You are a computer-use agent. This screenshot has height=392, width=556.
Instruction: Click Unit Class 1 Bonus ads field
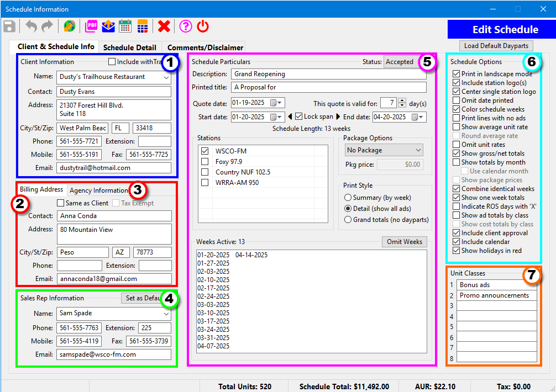pyautogui.click(x=497, y=285)
